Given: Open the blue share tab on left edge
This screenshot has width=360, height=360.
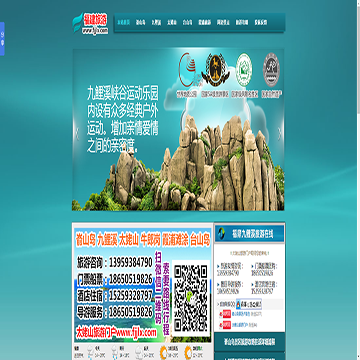Looking at the screenshot, I should [x=2, y=39].
